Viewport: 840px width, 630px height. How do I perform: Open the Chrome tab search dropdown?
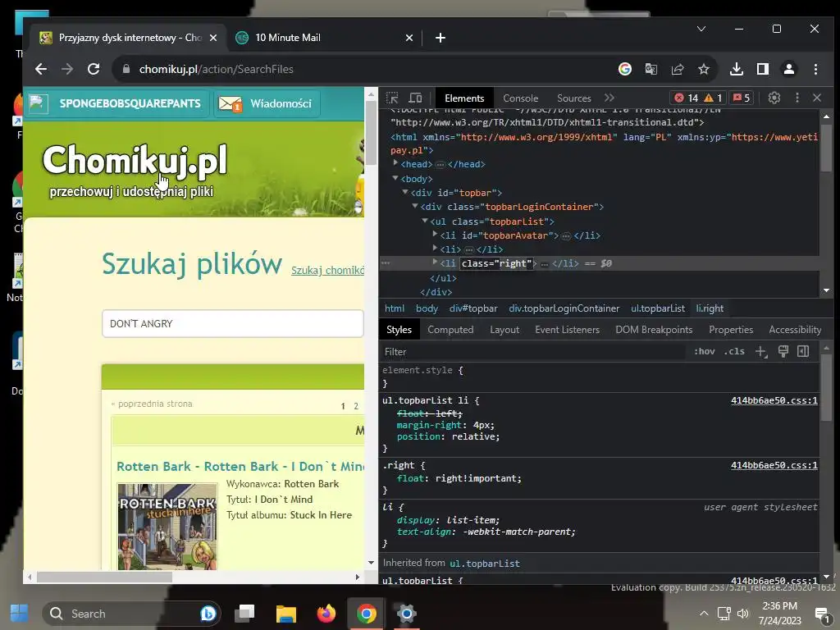coord(701,29)
